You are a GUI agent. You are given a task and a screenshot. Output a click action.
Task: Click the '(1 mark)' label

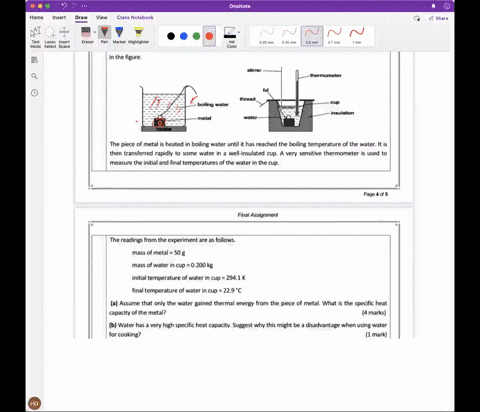point(376,334)
